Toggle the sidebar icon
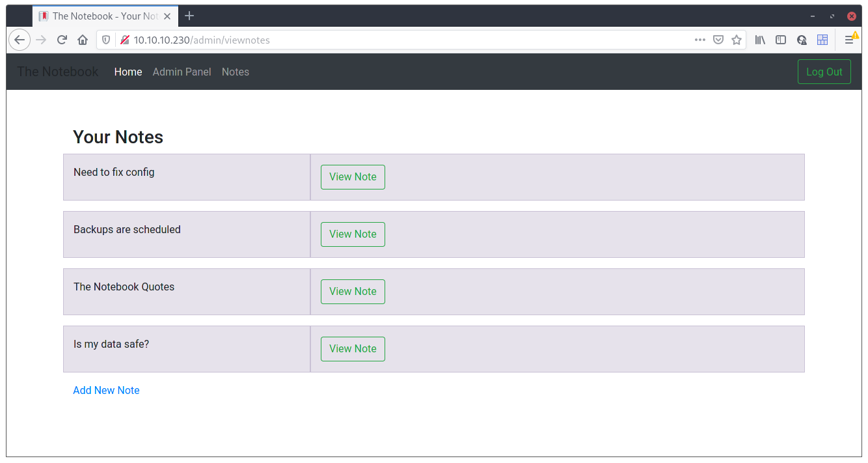This screenshot has width=868, height=463. coord(780,40)
